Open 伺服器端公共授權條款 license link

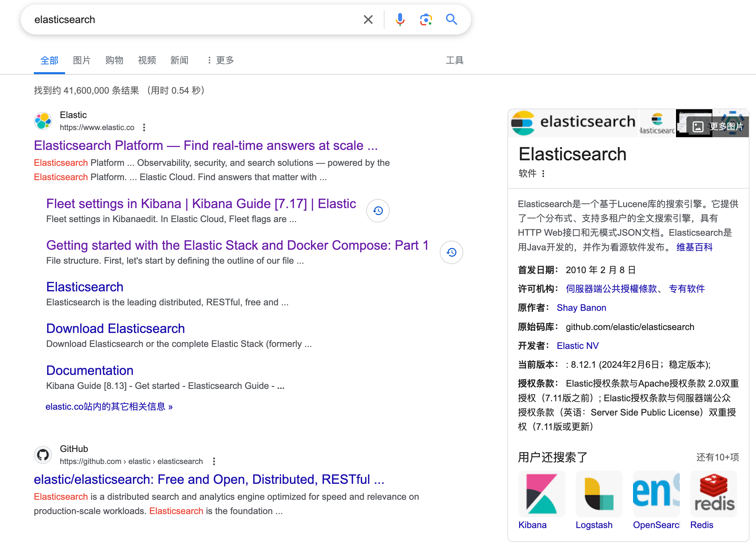(611, 288)
